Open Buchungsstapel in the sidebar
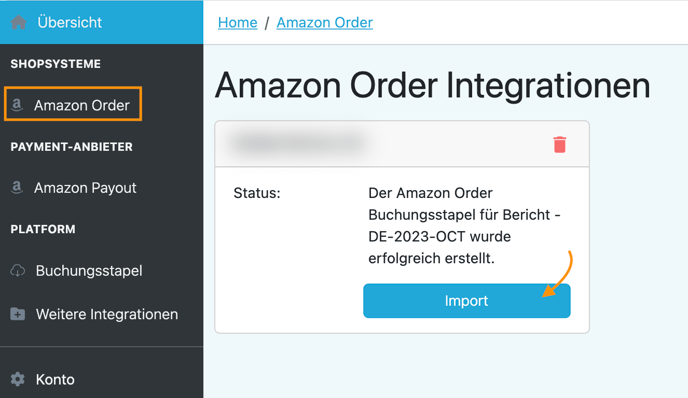Image resolution: width=688 pixels, height=398 pixels. coord(89,271)
